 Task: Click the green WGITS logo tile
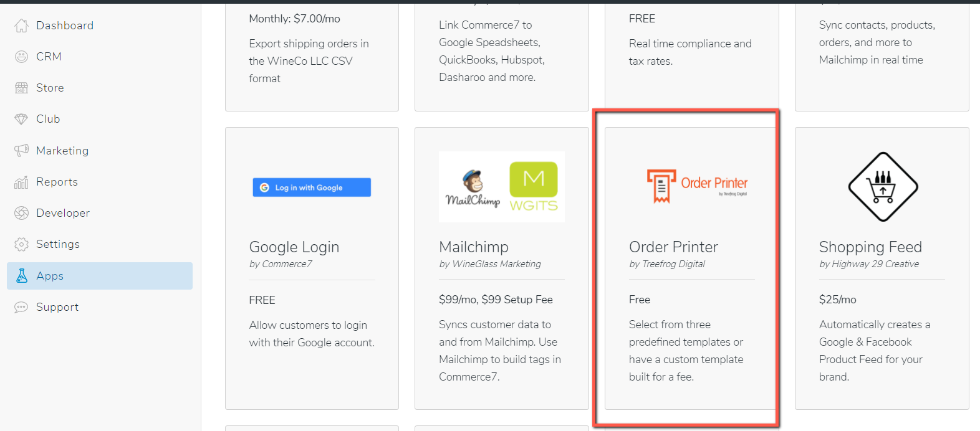tap(534, 187)
